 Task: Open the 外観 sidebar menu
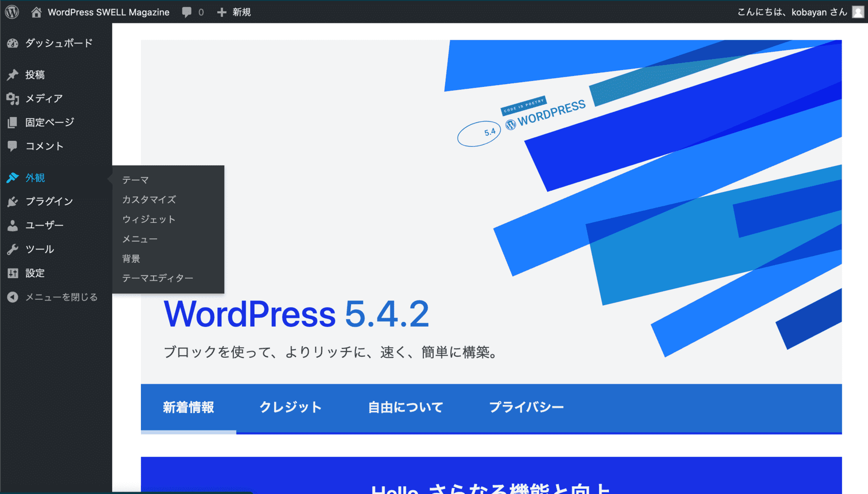35,178
